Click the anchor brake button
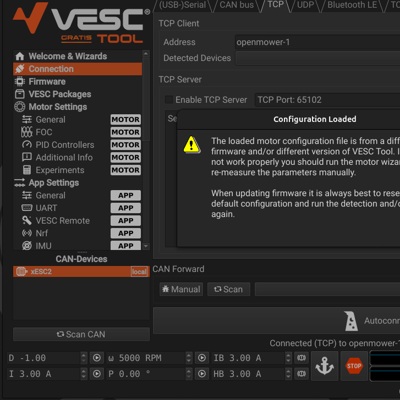Image resolution: width=400 pixels, height=400 pixels. coord(325,366)
